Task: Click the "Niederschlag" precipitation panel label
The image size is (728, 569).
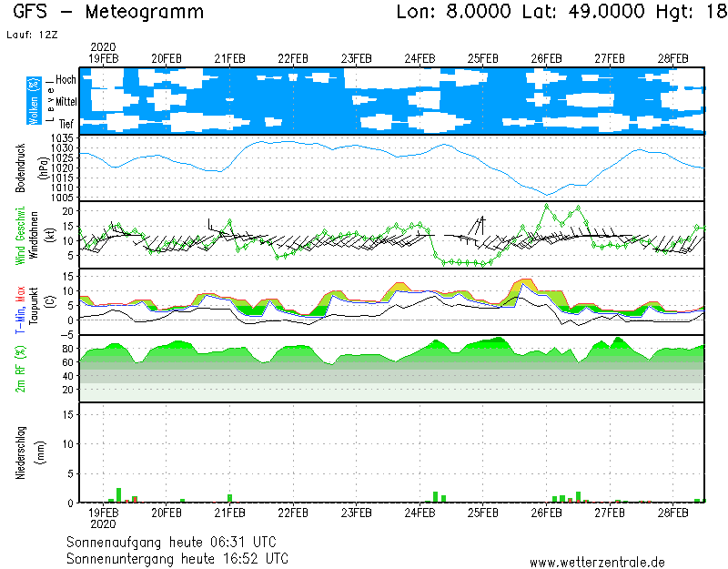Action: [20, 452]
